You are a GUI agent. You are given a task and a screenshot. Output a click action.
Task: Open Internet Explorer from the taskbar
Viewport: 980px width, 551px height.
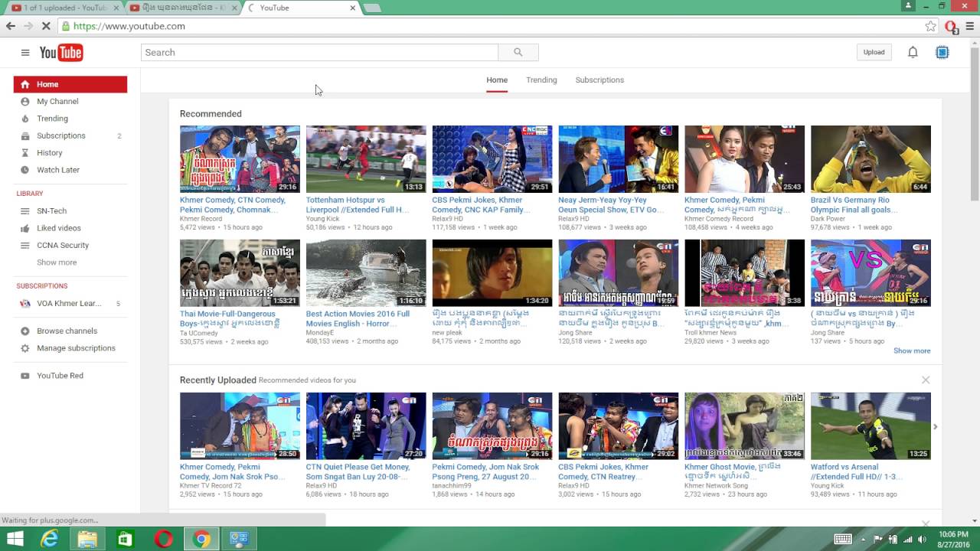(50, 540)
